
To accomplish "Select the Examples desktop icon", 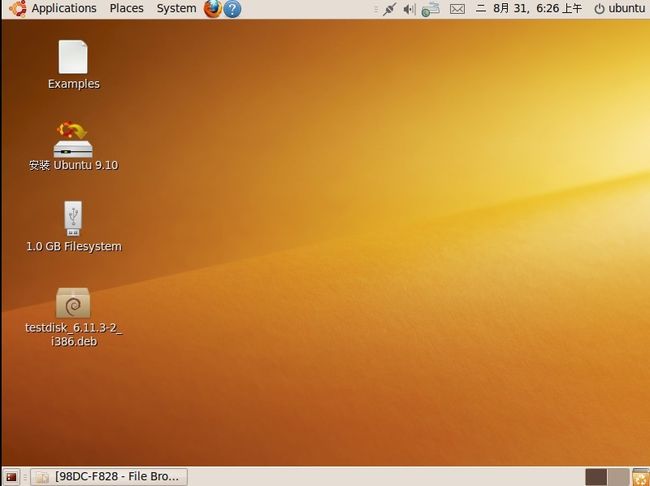I will (x=73, y=65).
